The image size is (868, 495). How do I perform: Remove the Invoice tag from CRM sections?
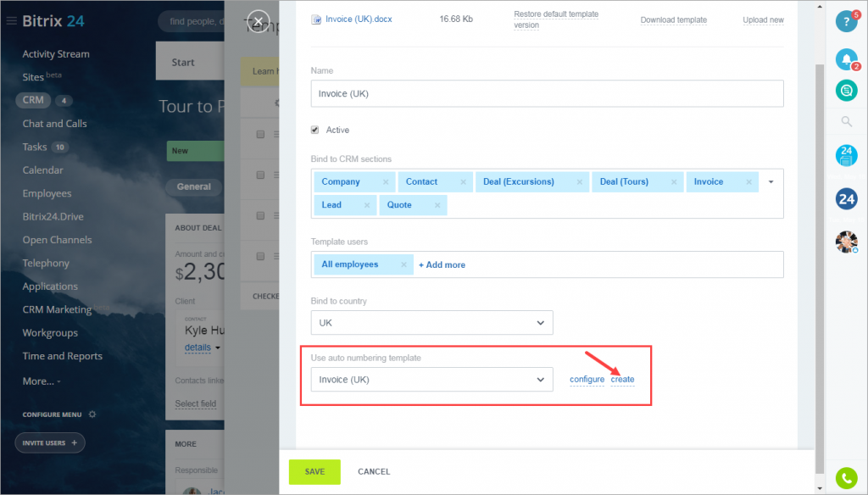[x=749, y=182]
